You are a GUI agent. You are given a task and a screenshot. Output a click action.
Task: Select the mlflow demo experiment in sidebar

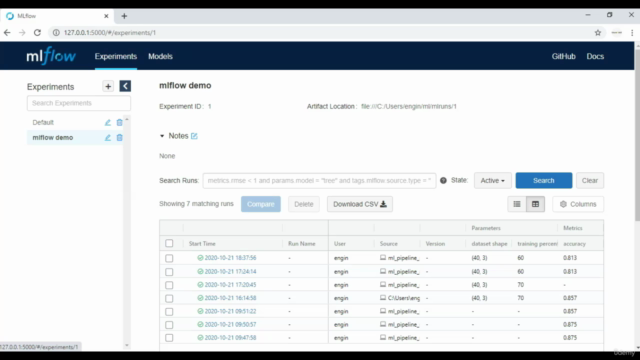pyautogui.click(x=53, y=138)
